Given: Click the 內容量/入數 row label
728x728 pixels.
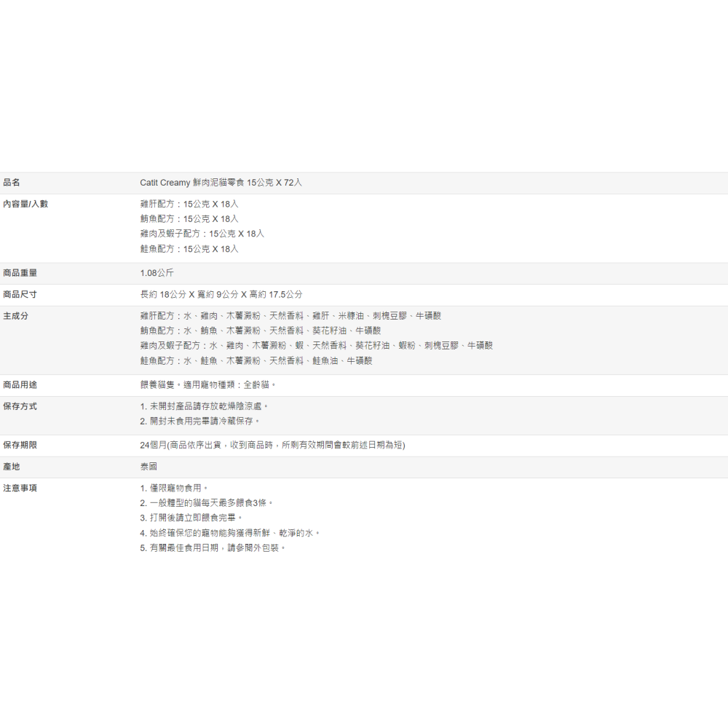Looking at the screenshot, I should tap(25, 204).
